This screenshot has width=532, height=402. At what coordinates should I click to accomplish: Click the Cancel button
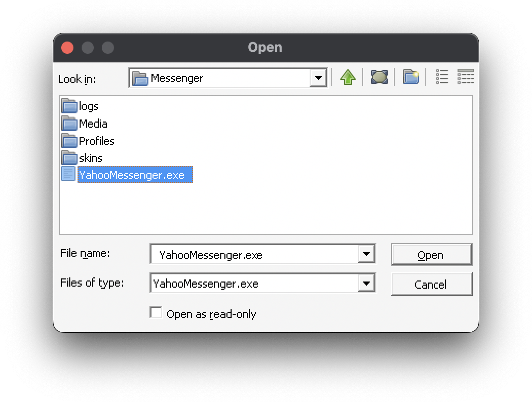click(431, 284)
